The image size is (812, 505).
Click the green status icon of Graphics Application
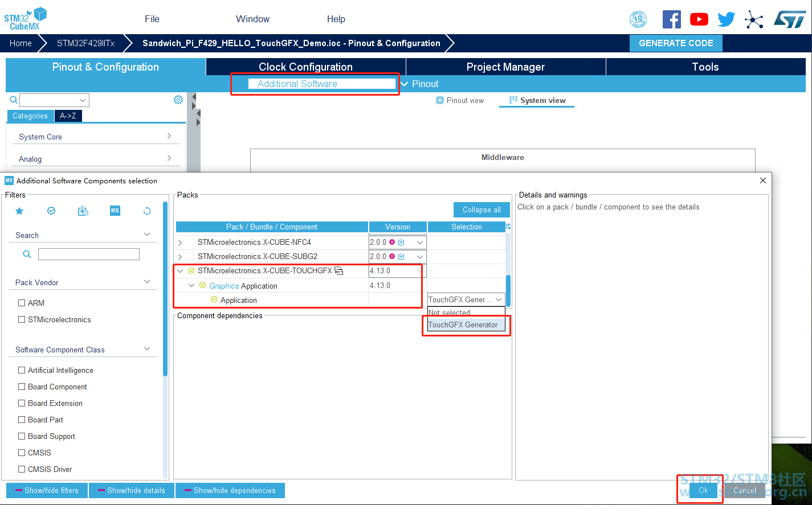(x=202, y=285)
